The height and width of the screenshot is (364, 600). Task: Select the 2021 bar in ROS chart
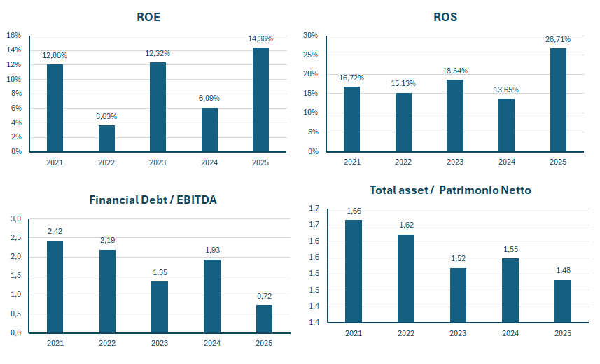352,119
